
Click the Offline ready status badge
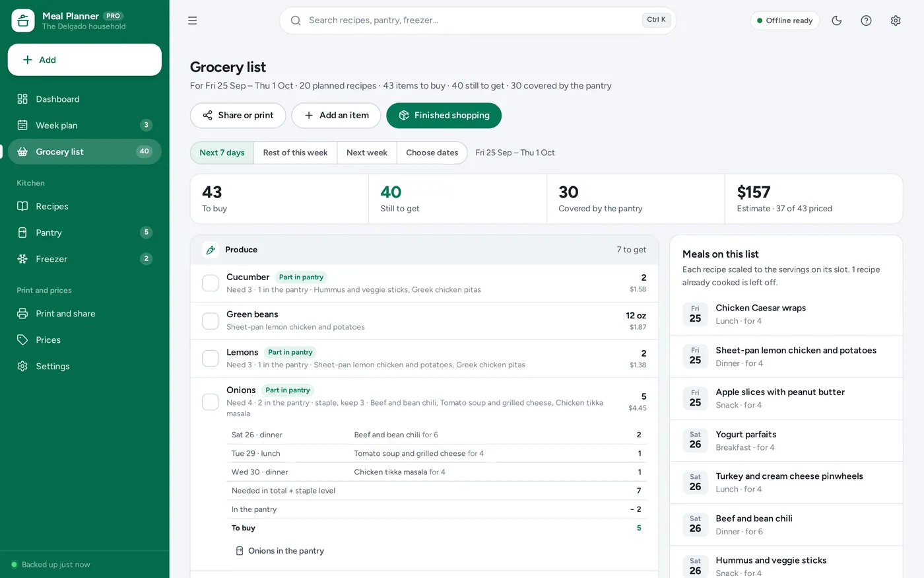785,20
